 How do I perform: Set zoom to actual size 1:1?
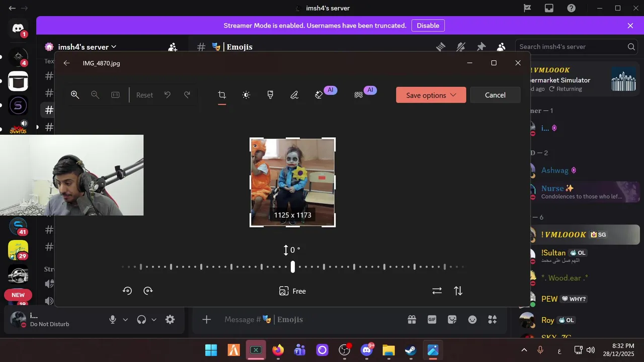click(115, 95)
